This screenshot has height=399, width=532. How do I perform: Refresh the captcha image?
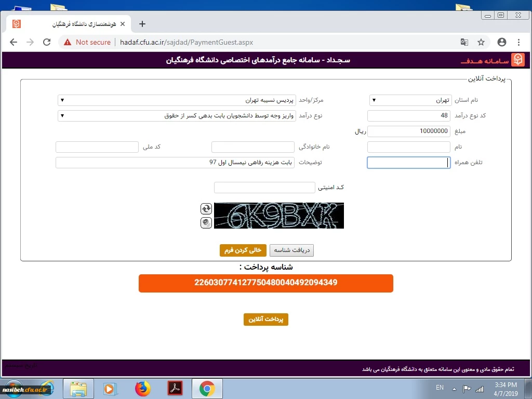click(x=206, y=208)
